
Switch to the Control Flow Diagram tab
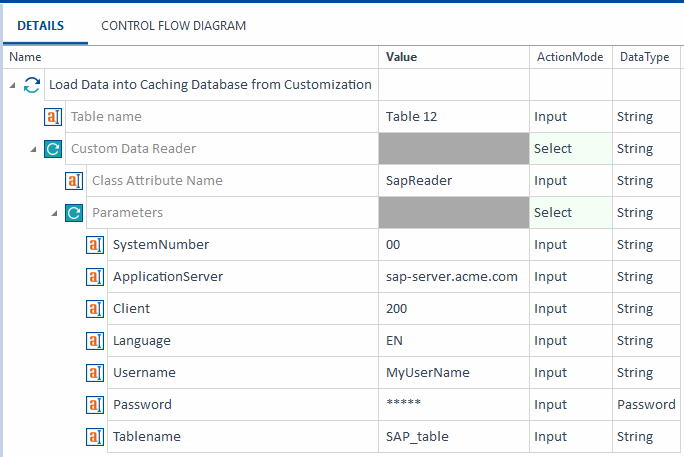tap(173, 25)
